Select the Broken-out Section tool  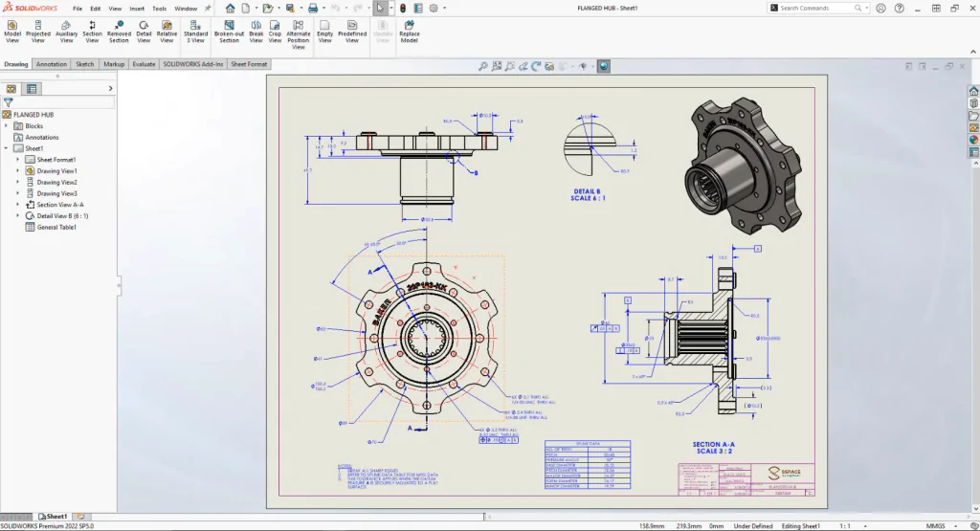pyautogui.click(x=229, y=32)
